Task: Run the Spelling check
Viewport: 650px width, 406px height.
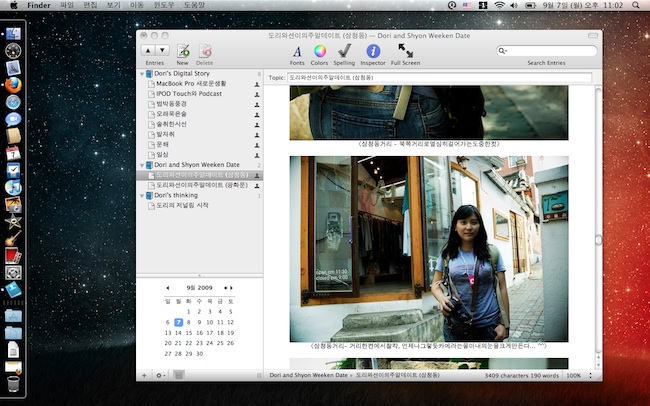Action: click(x=344, y=55)
